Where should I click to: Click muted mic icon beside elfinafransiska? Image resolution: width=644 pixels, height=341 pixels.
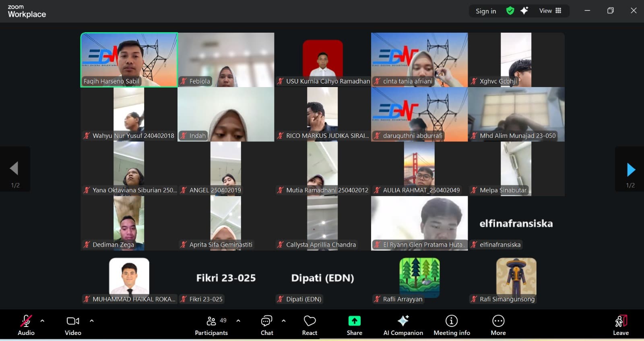point(474,244)
